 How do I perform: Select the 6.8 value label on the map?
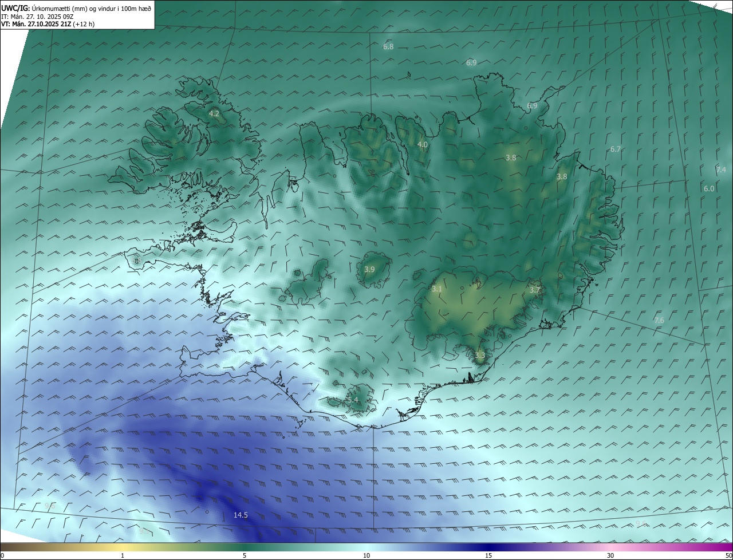click(x=388, y=46)
